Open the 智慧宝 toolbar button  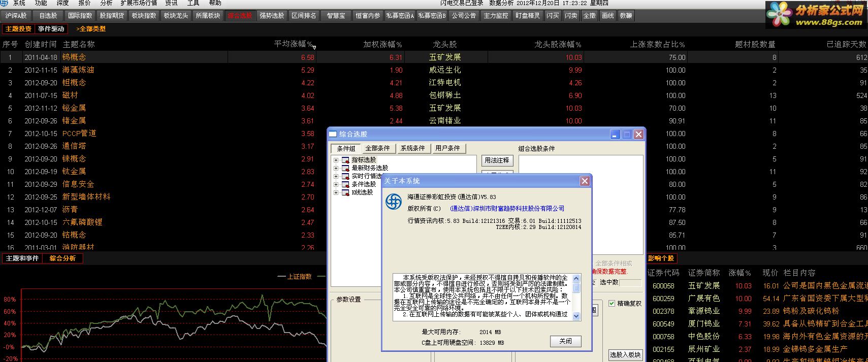click(336, 16)
